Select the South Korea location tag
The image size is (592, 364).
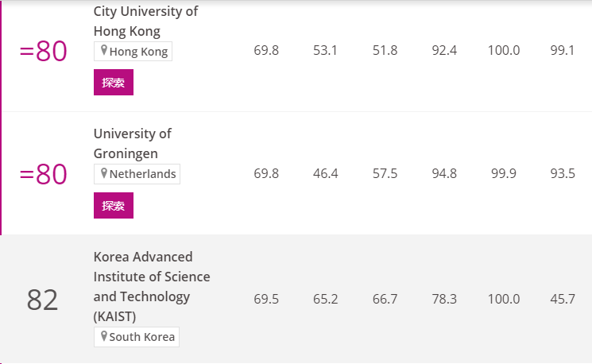point(137,337)
